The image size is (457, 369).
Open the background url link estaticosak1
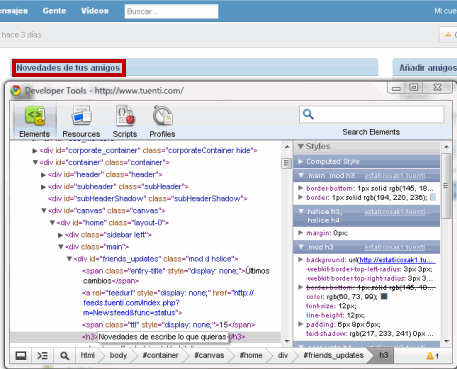point(397,260)
